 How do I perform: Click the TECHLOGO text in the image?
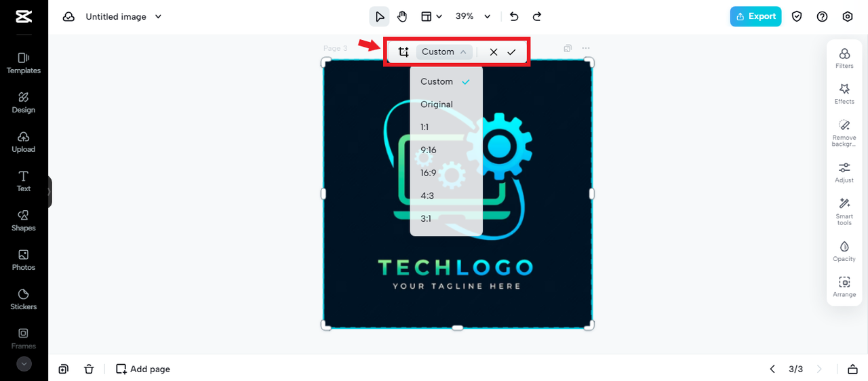coord(456,267)
